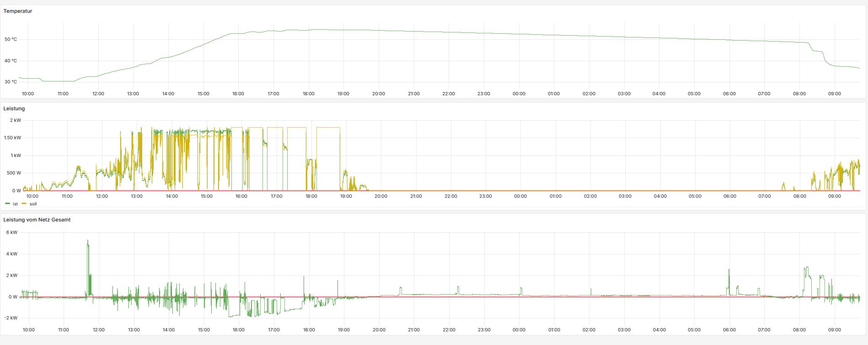Click the 11:00 tick in Netz Gesamt panel

(64, 330)
